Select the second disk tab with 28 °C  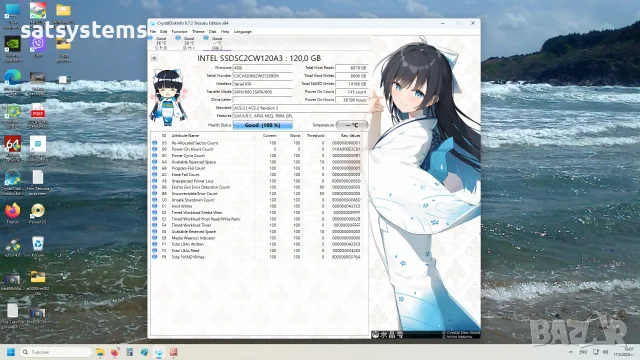pos(188,43)
